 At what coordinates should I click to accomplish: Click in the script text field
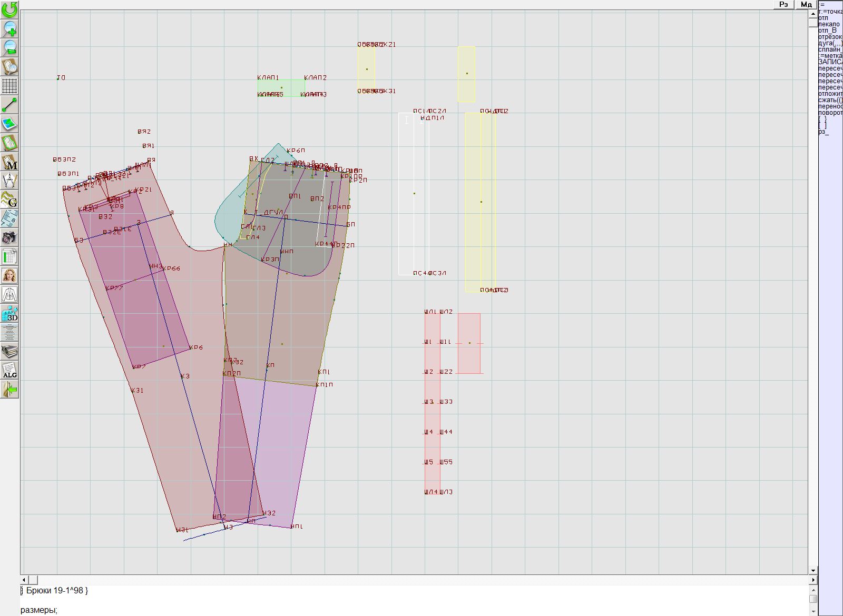(x=411, y=600)
